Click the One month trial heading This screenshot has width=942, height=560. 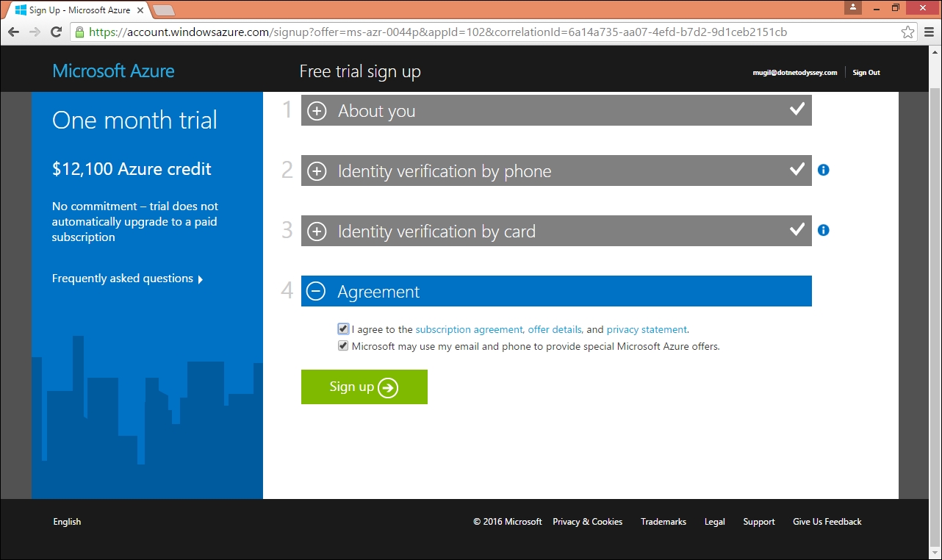click(134, 121)
